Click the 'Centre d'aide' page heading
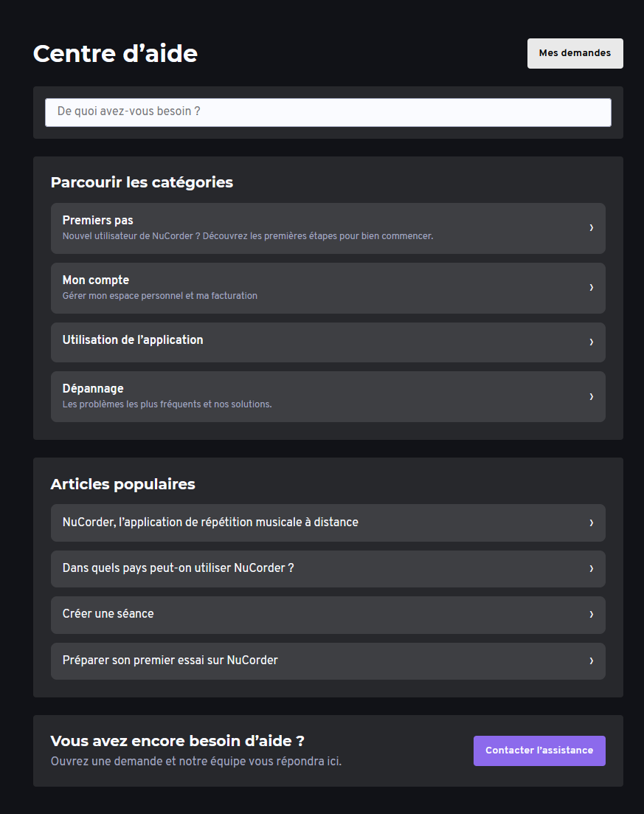This screenshot has width=644, height=814. [x=115, y=53]
